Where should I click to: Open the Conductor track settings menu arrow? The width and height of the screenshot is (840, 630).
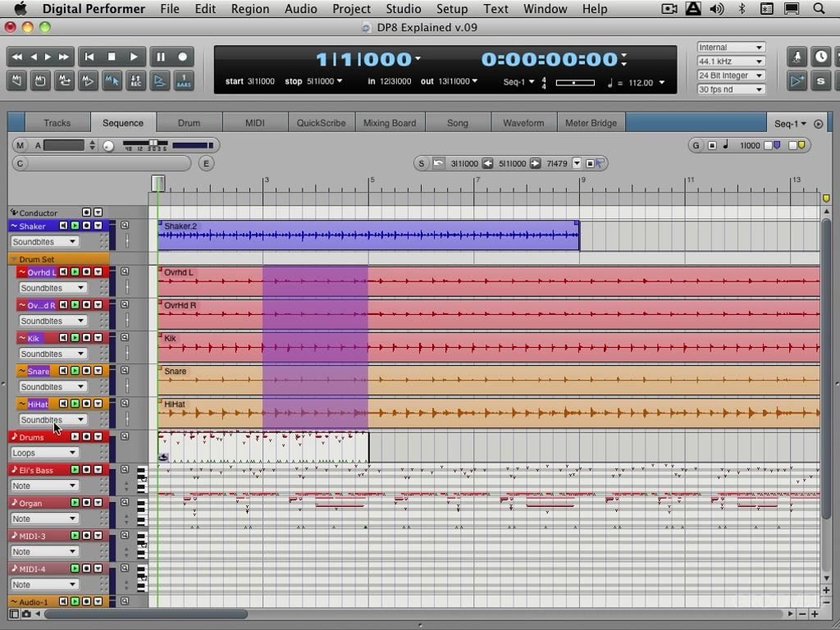[x=98, y=212]
